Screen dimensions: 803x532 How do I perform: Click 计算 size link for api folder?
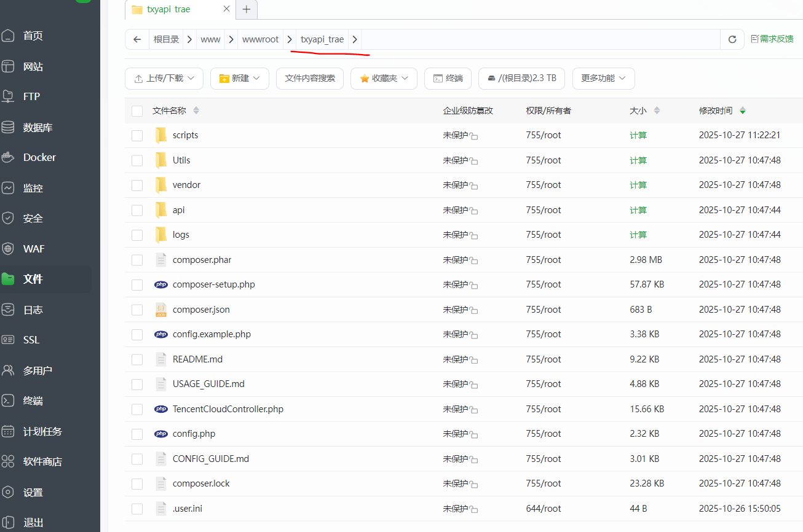click(638, 210)
